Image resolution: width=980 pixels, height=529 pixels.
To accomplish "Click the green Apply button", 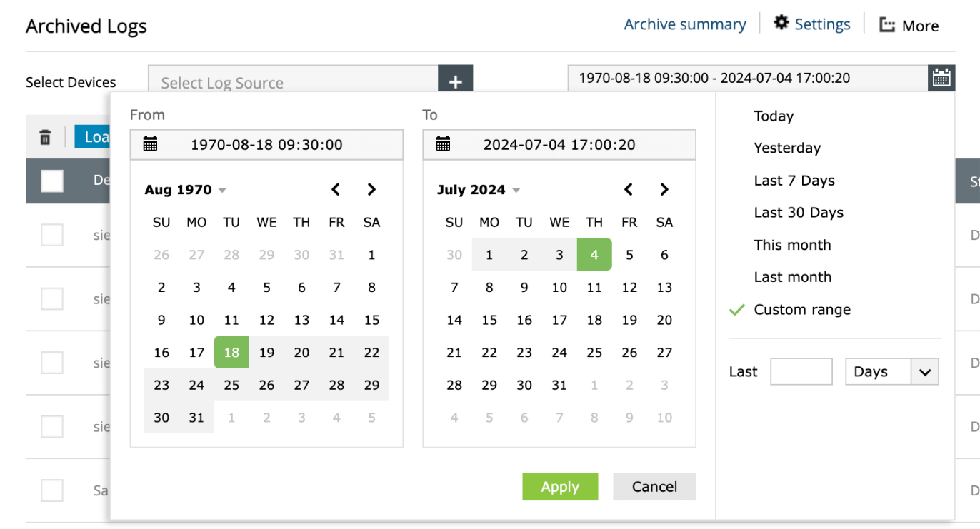I will click(x=560, y=487).
